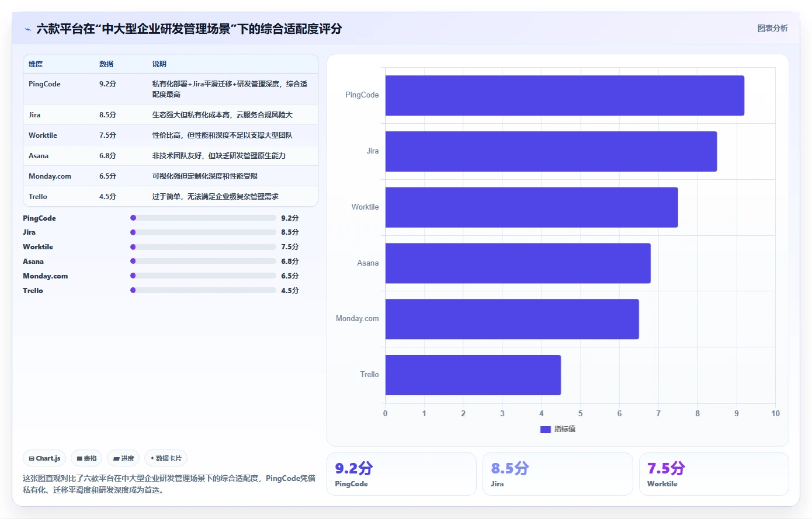812x519 pixels.
Task: Click the Worktile bar in chart
Action: (x=532, y=207)
